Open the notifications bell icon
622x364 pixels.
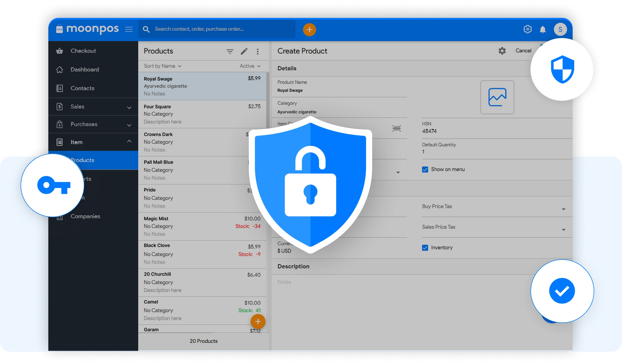543,30
